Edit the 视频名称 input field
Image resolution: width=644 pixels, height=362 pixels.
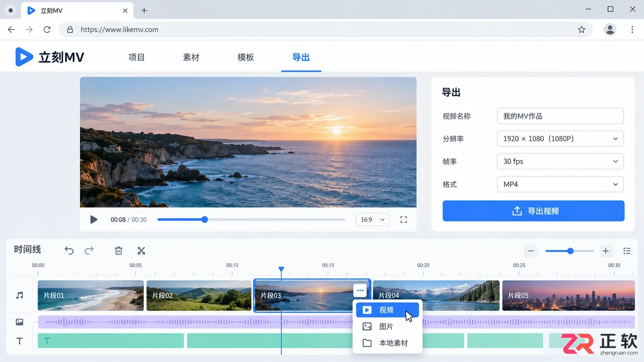tap(560, 116)
